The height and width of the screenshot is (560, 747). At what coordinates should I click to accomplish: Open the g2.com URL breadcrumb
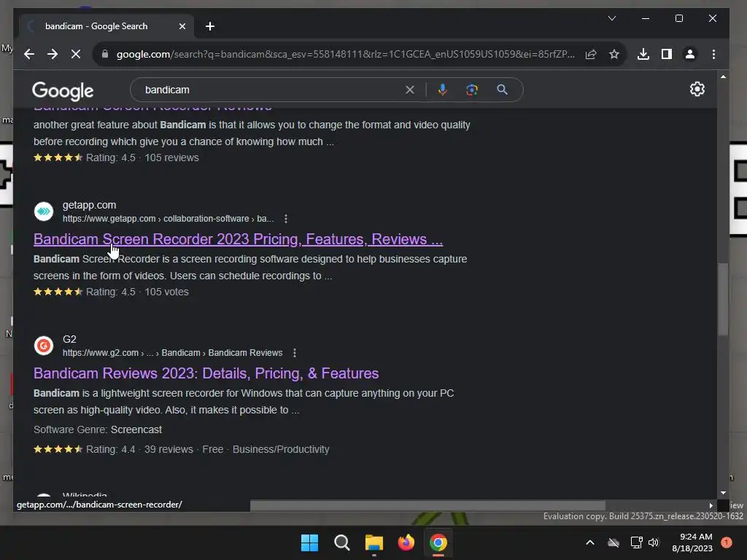(172, 353)
